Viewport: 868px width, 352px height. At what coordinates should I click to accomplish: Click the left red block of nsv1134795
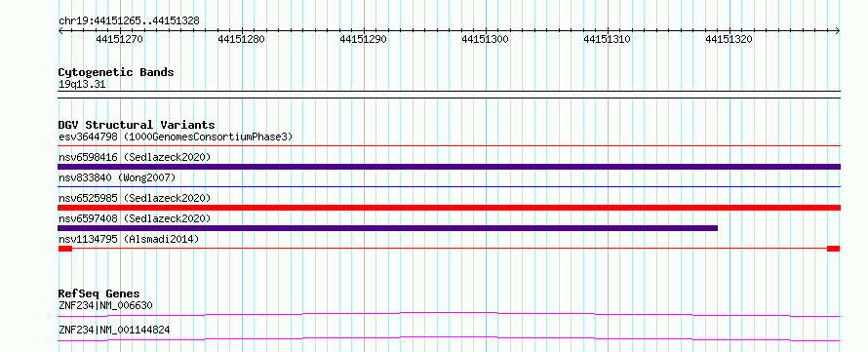point(65,249)
